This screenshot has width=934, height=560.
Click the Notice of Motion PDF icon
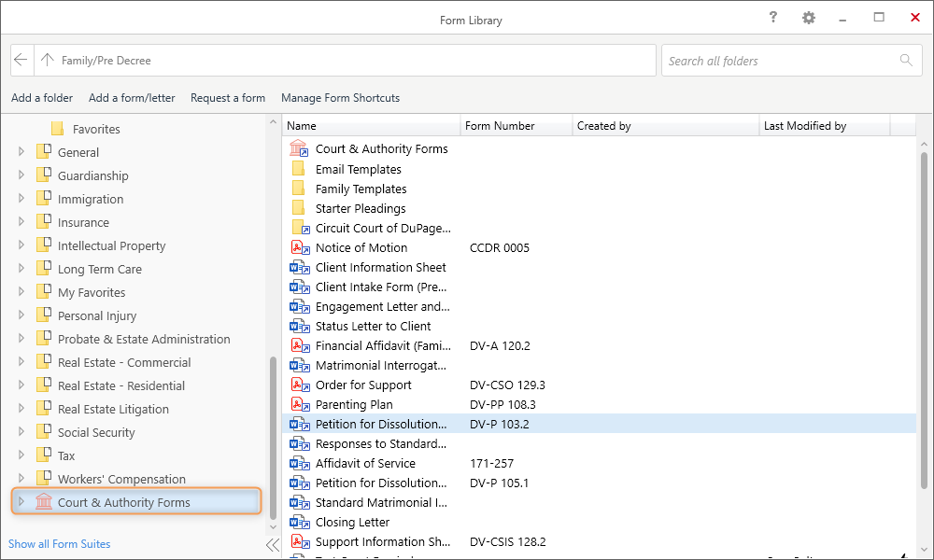(299, 248)
